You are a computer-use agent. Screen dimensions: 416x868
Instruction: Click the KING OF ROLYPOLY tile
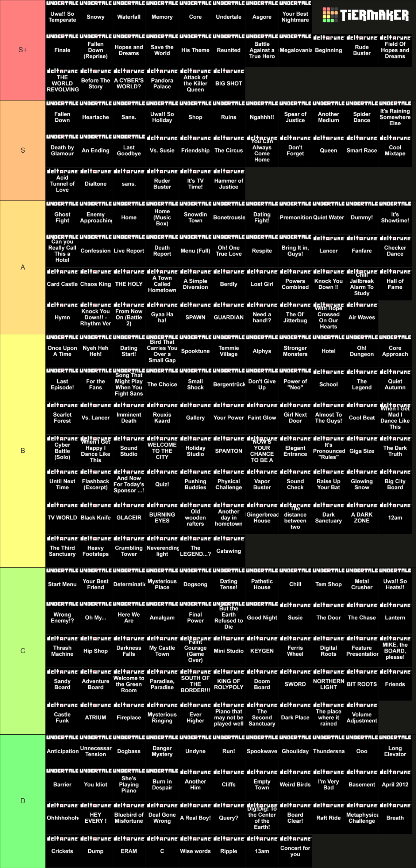pyautogui.click(x=228, y=684)
